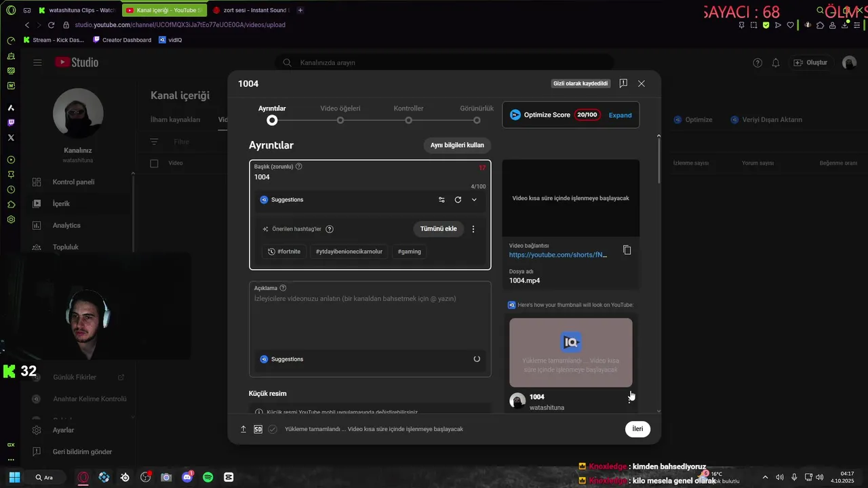Open Creator Dashboard bookmark
This screenshot has width=868, height=488.
122,40
